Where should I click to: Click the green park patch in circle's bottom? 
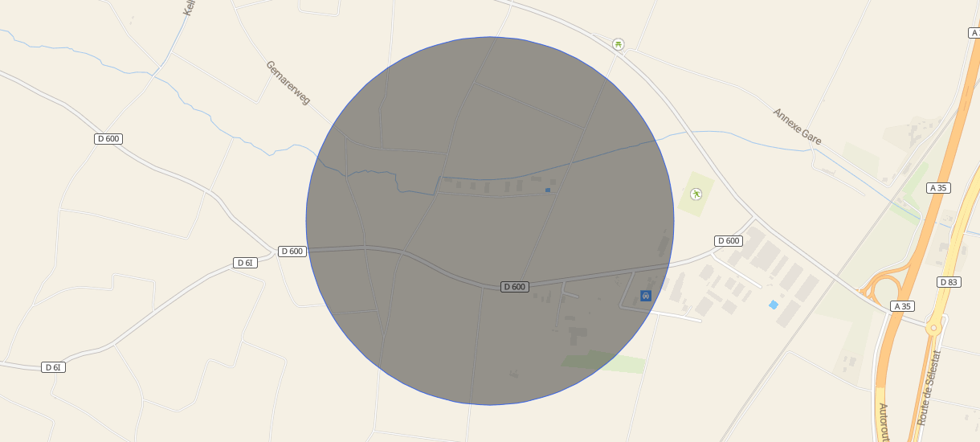(590, 359)
